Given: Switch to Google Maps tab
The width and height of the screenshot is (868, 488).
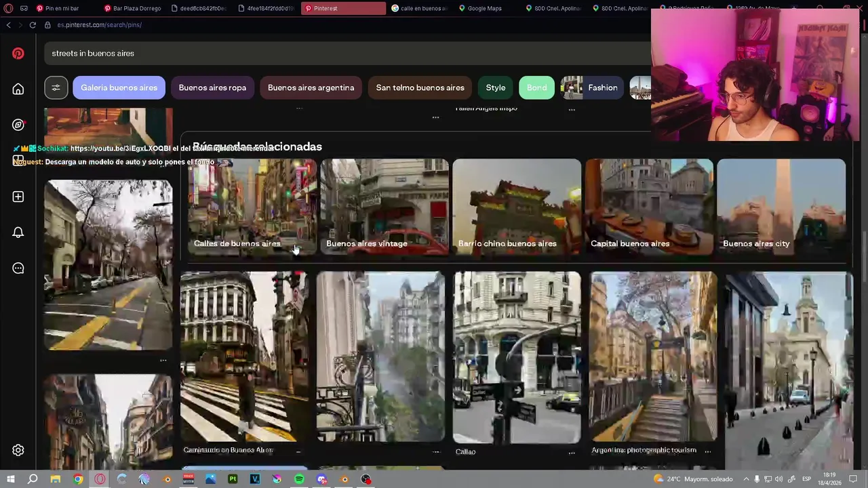Looking at the screenshot, I should pos(486,8).
